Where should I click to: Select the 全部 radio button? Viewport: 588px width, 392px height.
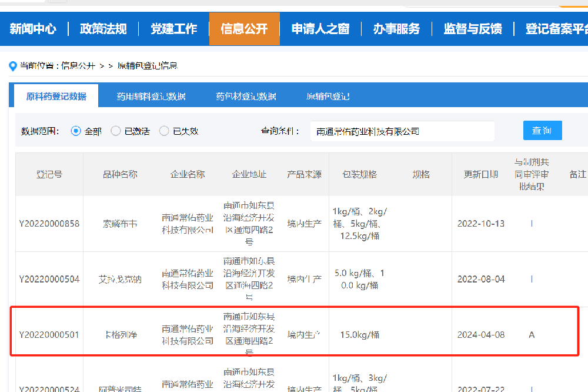click(76, 131)
